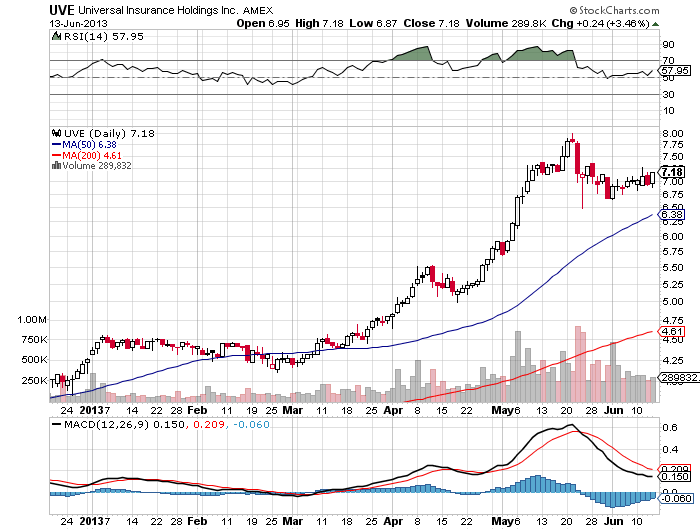Click the Volume 289.8K value in the header
This screenshot has width=700, height=530.
pyautogui.click(x=506, y=23)
